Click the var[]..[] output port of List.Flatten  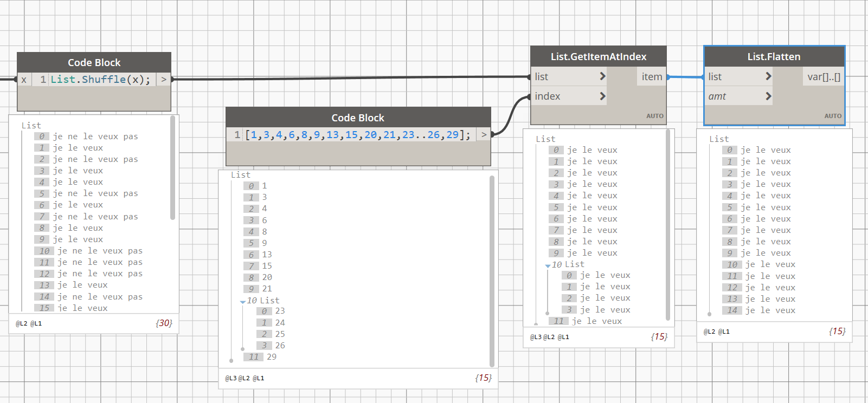[x=824, y=76]
